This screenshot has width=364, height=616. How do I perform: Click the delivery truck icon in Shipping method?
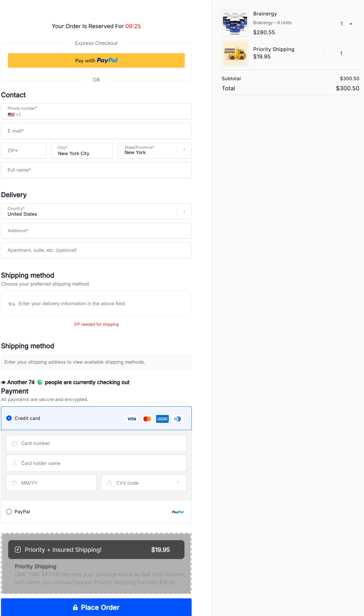(x=12, y=304)
